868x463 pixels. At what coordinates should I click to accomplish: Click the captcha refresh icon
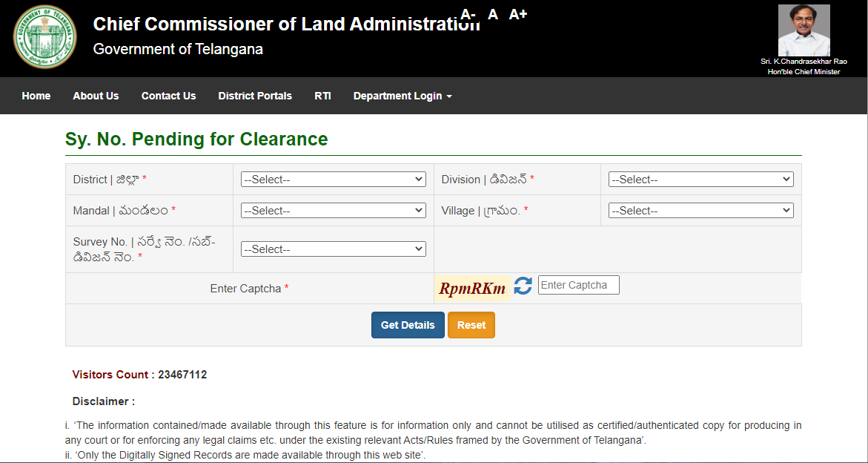[523, 286]
